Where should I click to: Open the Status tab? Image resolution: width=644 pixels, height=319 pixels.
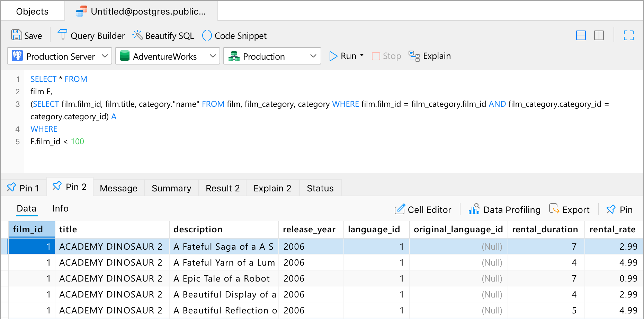point(320,188)
